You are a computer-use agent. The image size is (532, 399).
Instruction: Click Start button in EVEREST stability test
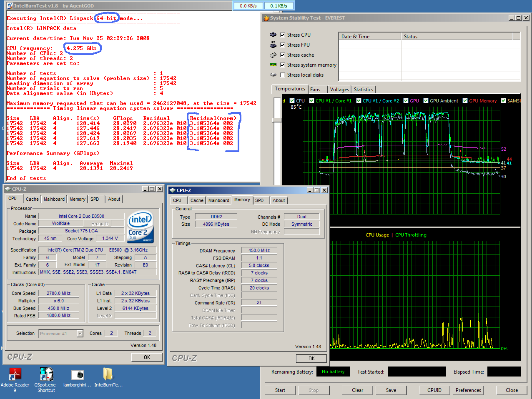point(280,390)
